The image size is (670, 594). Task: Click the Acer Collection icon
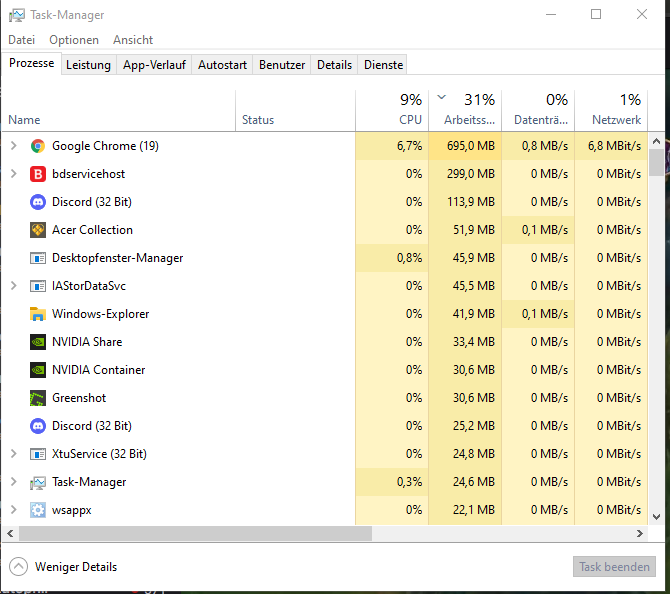(38, 230)
